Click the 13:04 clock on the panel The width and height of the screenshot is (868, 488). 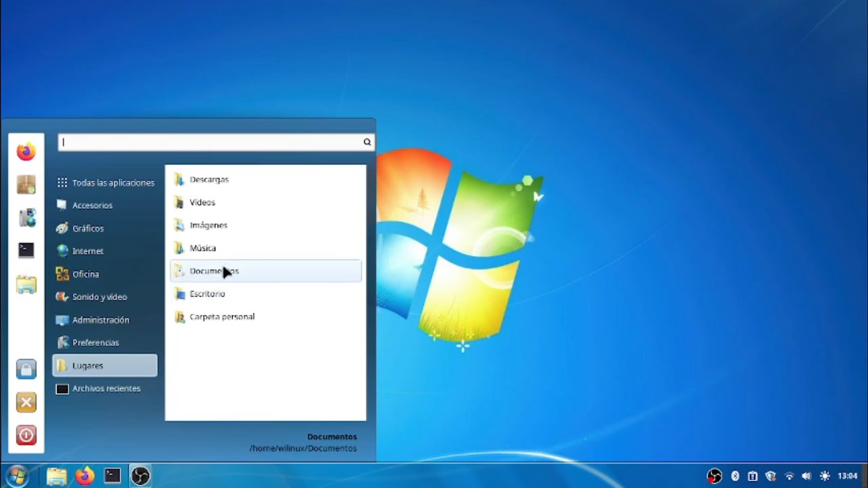[x=848, y=476]
